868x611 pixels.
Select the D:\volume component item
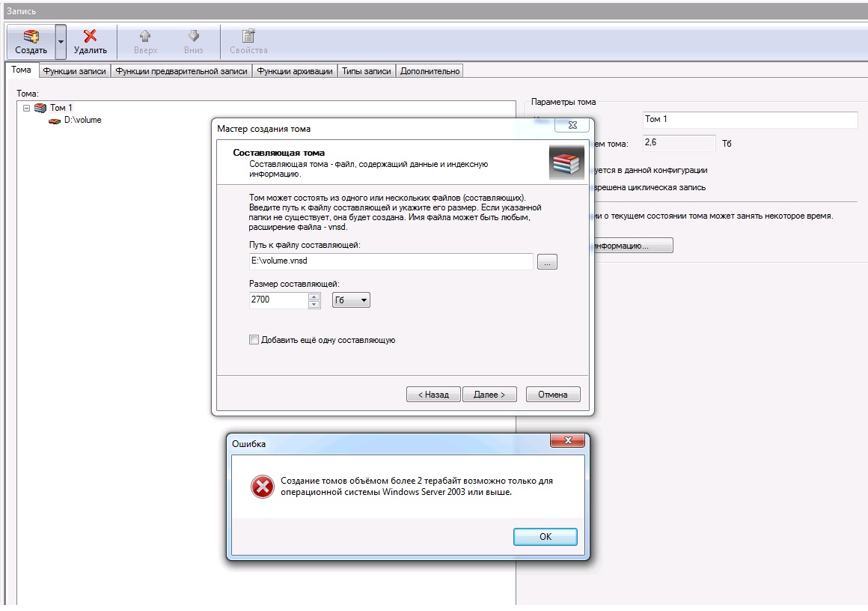click(82, 120)
